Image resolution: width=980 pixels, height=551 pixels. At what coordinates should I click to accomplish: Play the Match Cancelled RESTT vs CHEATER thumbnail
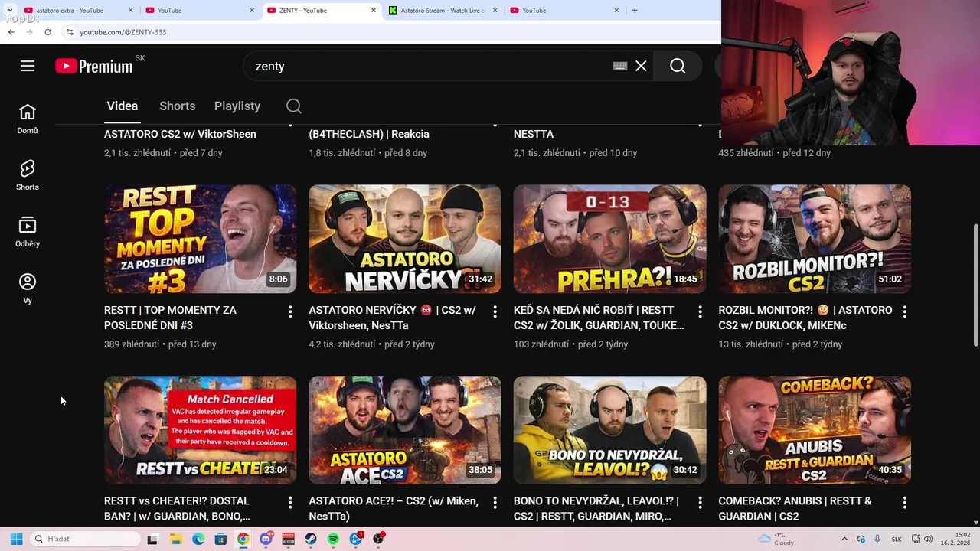pos(200,429)
